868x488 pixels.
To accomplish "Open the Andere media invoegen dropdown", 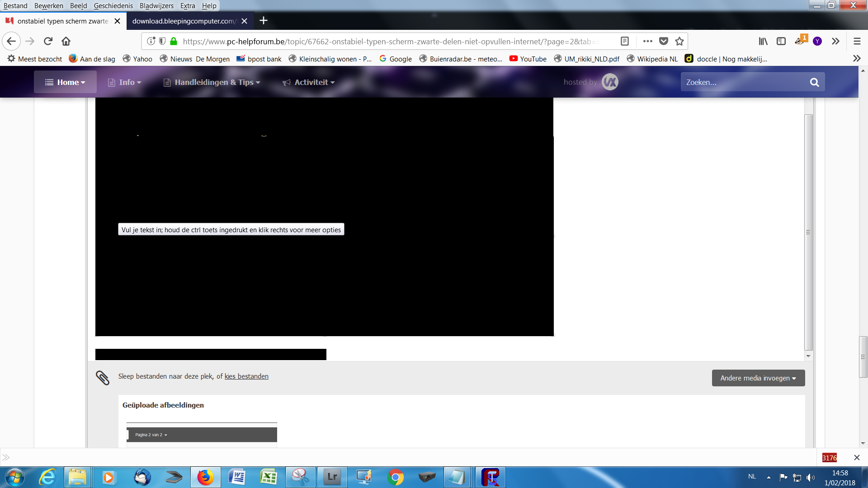I will 758,378.
